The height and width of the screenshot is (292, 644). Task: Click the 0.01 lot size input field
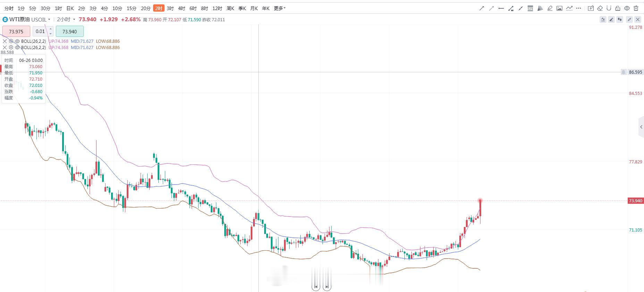[x=40, y=31]
